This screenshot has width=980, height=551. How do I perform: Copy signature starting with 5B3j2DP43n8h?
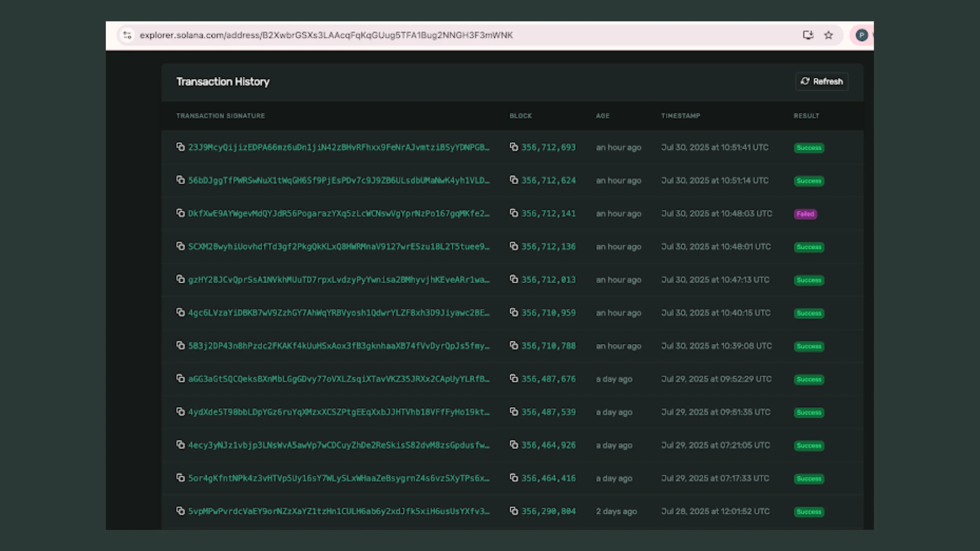[180, 345]
